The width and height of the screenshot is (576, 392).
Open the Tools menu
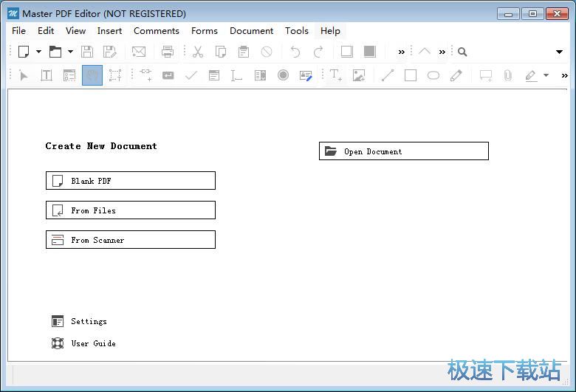pos(296,31)
